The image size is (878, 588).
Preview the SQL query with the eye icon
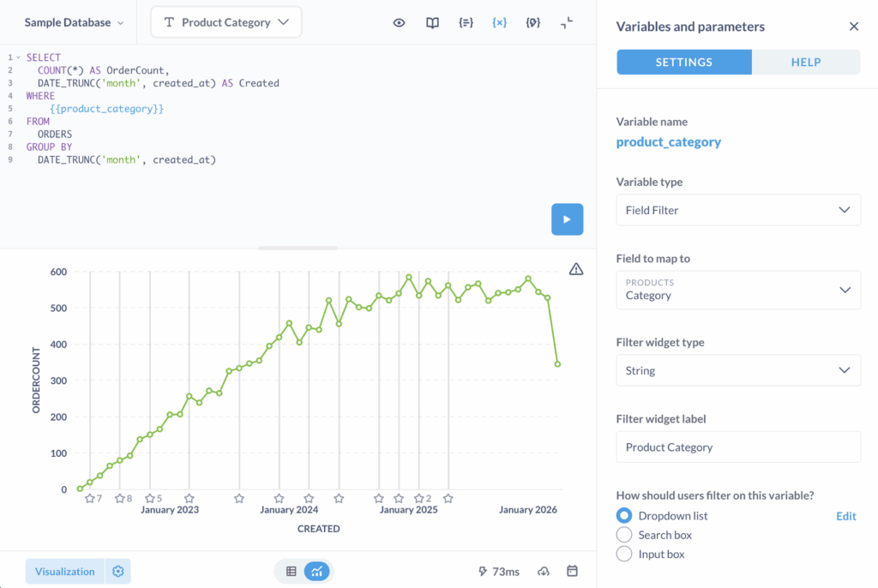(399, 23)
